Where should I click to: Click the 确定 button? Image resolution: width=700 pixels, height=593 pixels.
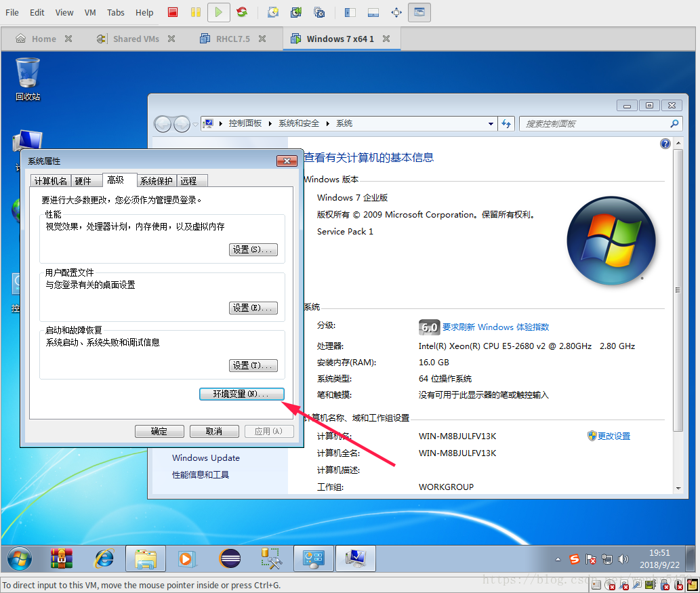(x=159, y=431)
